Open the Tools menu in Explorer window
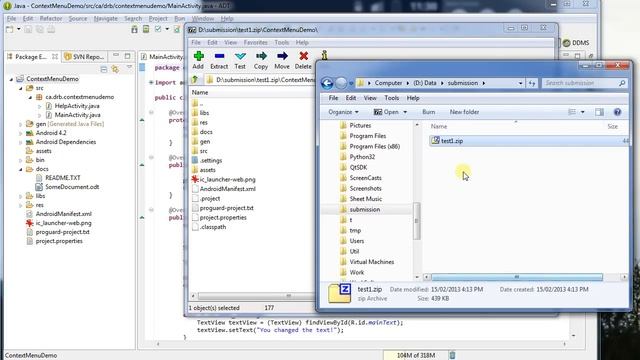 pyautogui.click(x=391, y=98)
